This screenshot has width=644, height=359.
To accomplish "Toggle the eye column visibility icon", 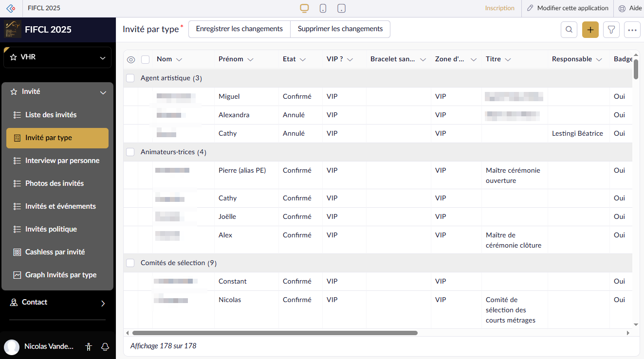I will (131, 59).
